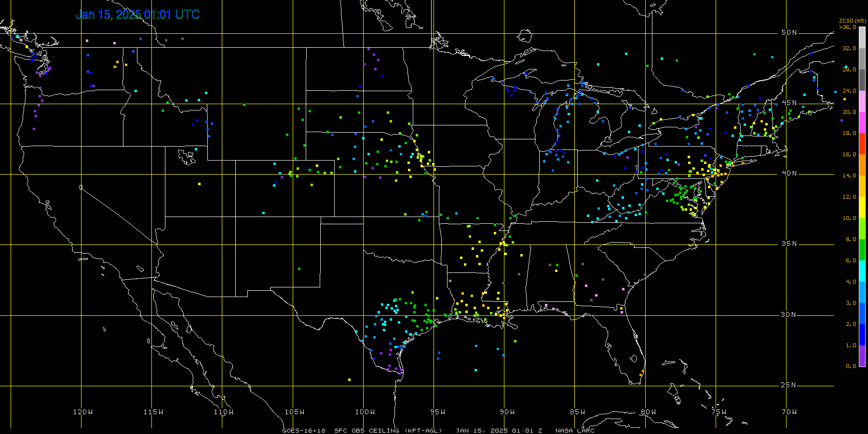Click the '85 W' longitude label

[578, 412]
